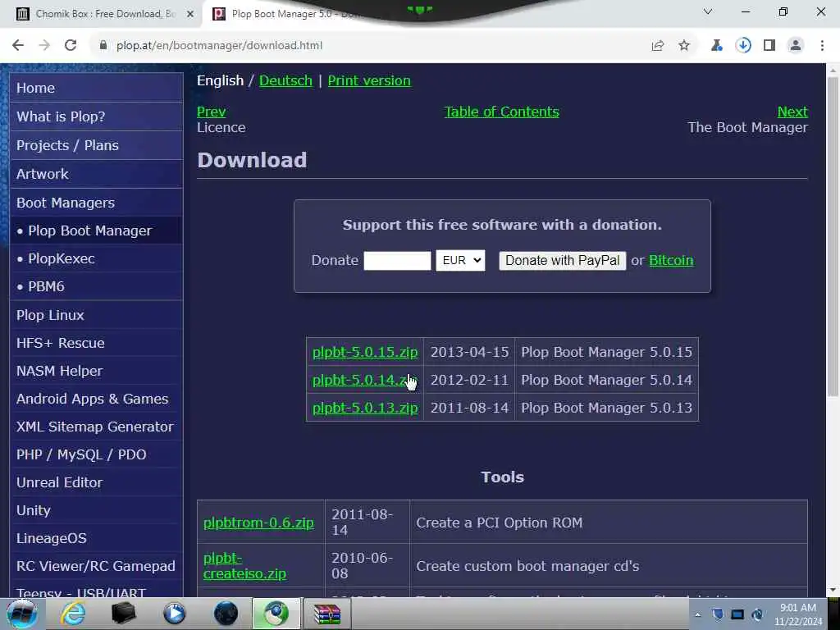Click the Donate with PayPal button
Image resolution: width=840 pixels, height=630 pixels.
point(563,260)
